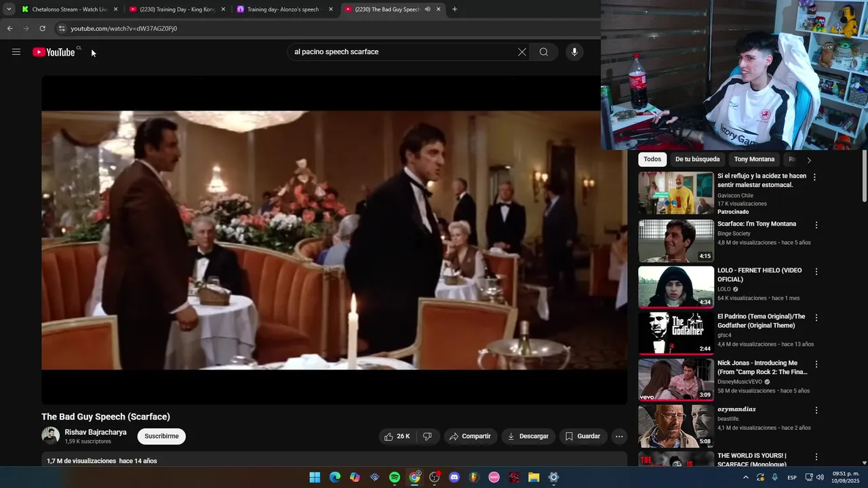
Task: Select the De tu búsqueda chip
Action: pyautogui.click(x=697, y=159)
